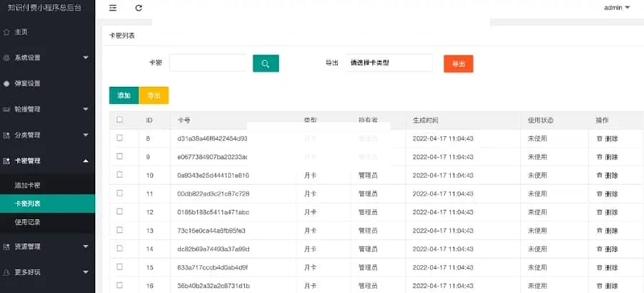644x293 pixels.
Task: Click the trash icon in row ID 13
Action: tap(599, 230)
